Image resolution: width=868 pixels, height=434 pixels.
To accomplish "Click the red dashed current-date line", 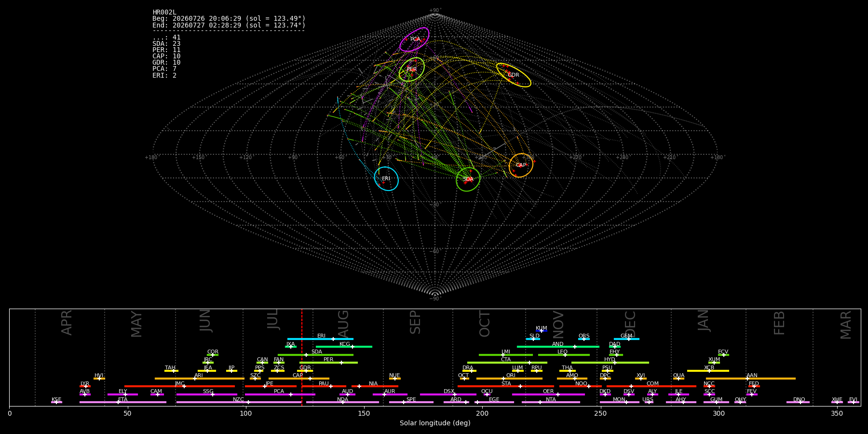I will [x=302, y=357].
